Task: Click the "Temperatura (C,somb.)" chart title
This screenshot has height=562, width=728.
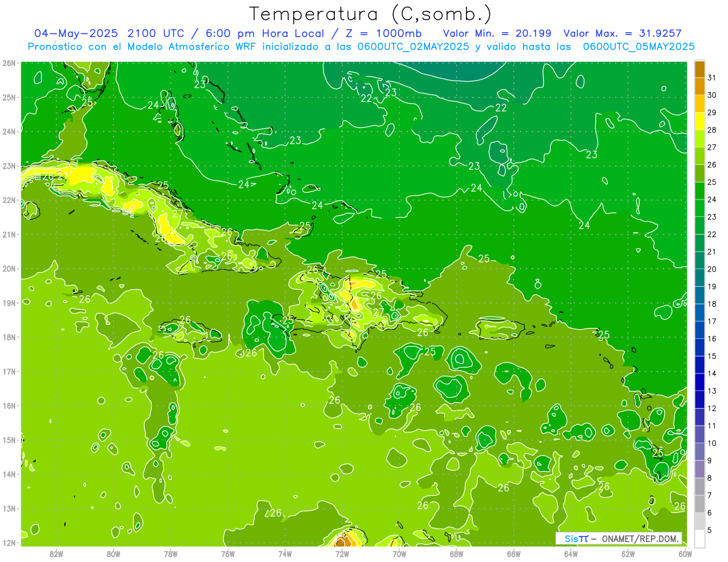Action: point(370,14)
